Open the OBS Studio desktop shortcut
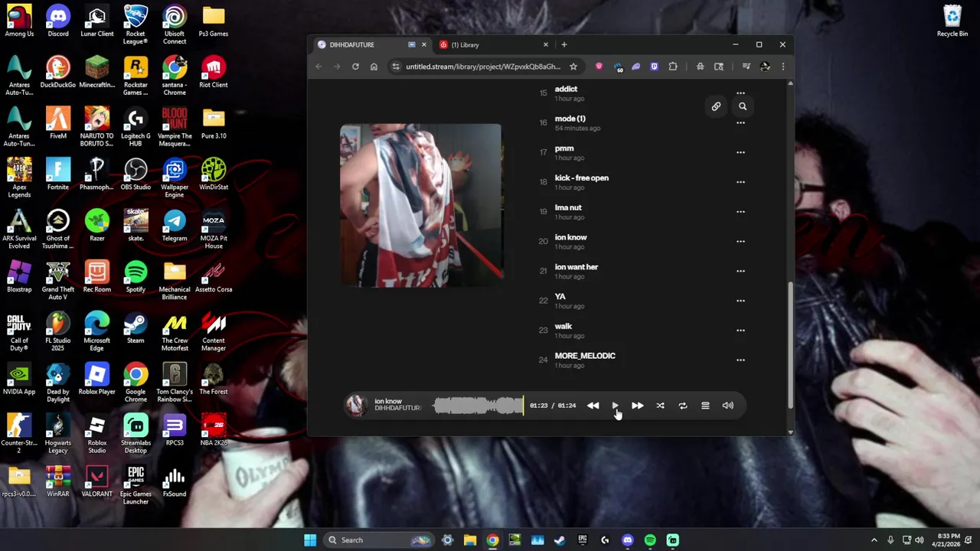The image size is (980, 551). pyautogui.click(x=136, y=174)
